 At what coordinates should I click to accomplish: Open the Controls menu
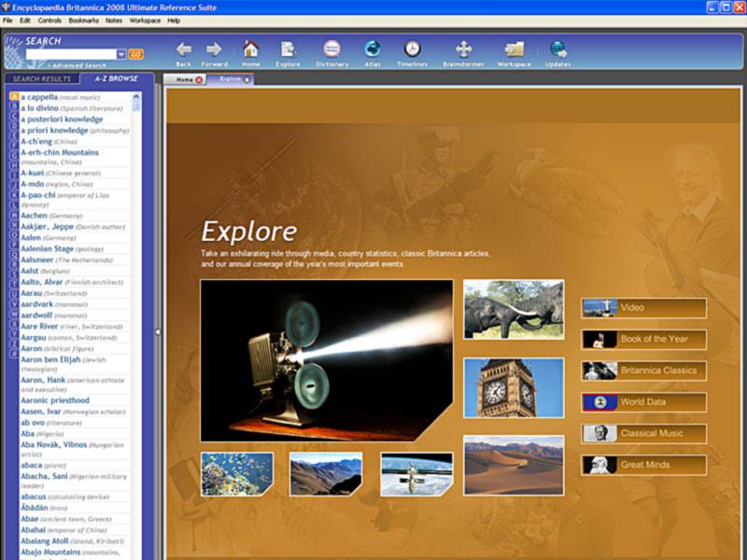pyautogui.click(x=49, y=21)
